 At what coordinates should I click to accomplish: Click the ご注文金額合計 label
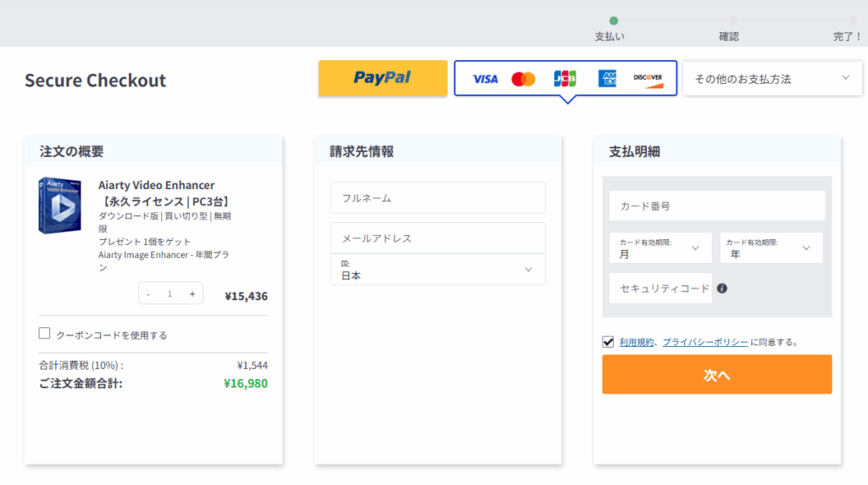[81, 383]
